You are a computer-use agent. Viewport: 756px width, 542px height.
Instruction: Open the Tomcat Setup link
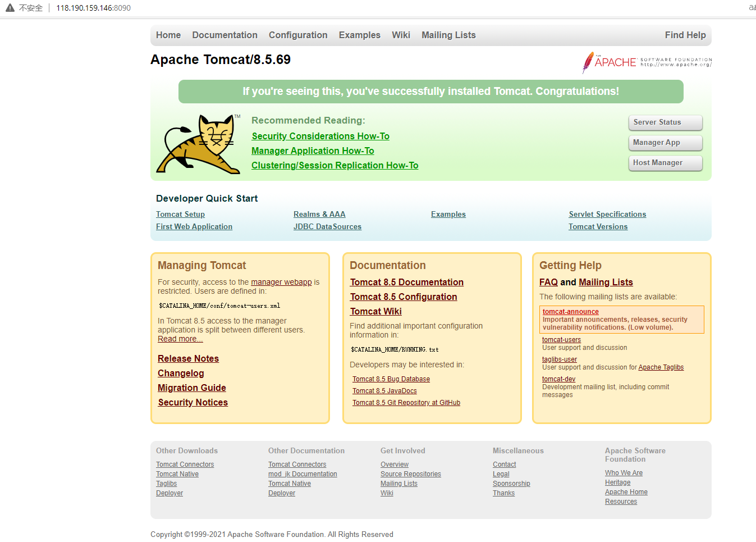point(180,214)
